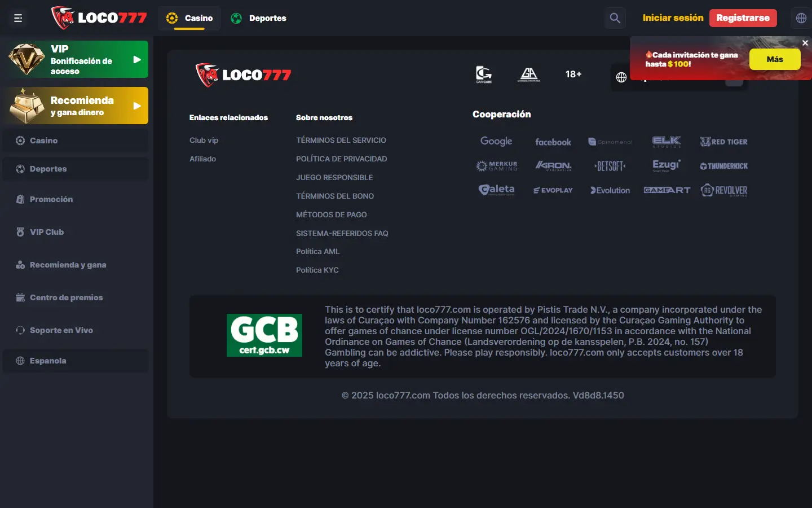Click the ELK Studios provider logo

click(x=667, y=142)
